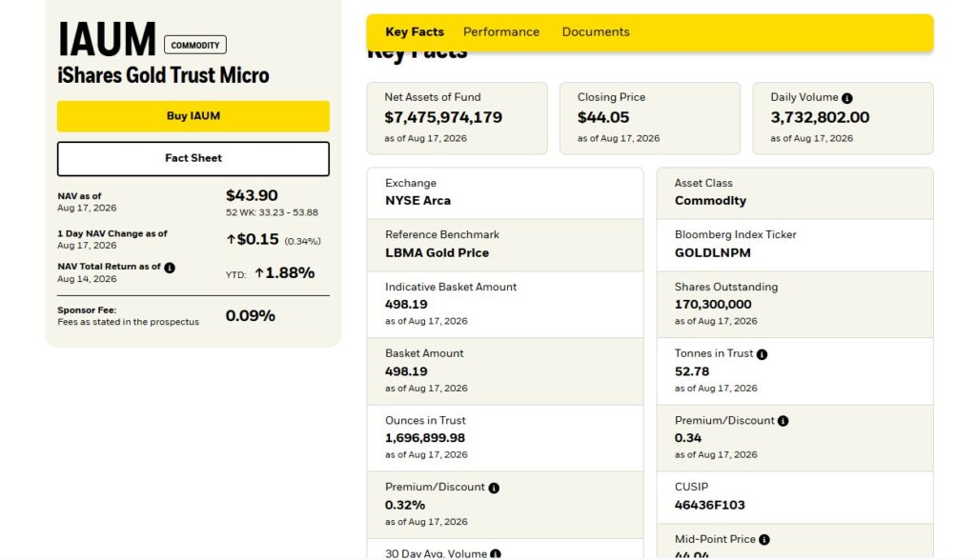The width and height of the screenshot is (976, 560).
Task: Click CUSIP value 46436F103
Action: click(x=709, y=506)
